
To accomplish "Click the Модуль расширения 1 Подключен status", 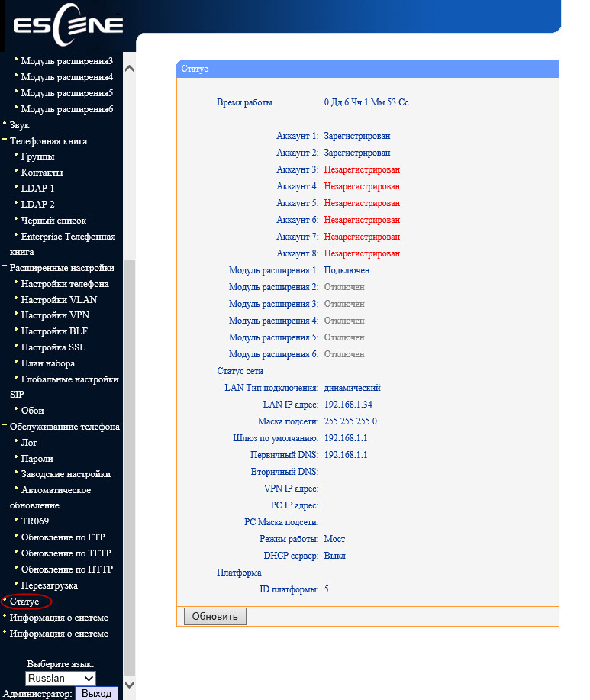I will [x=347, y=270].
